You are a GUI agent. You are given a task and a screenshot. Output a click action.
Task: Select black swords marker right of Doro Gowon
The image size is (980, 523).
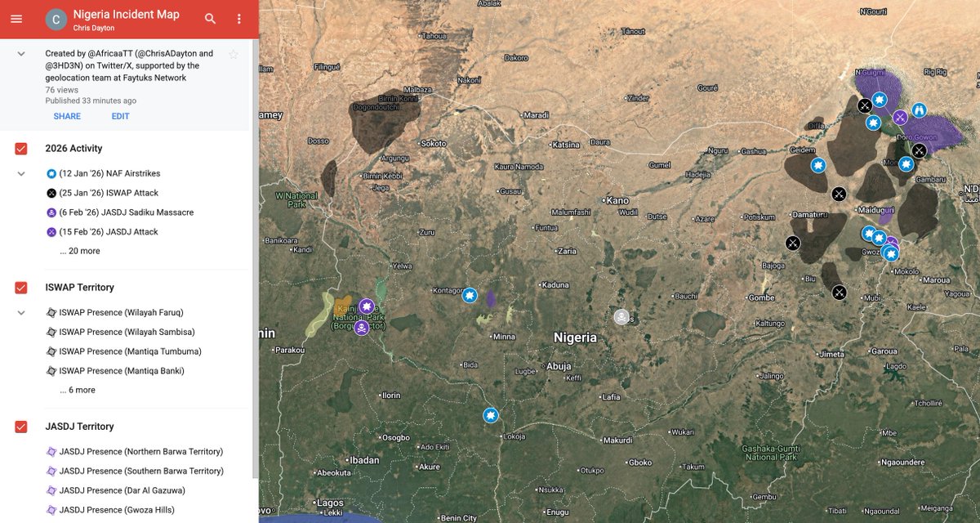(x=919, y=150)
